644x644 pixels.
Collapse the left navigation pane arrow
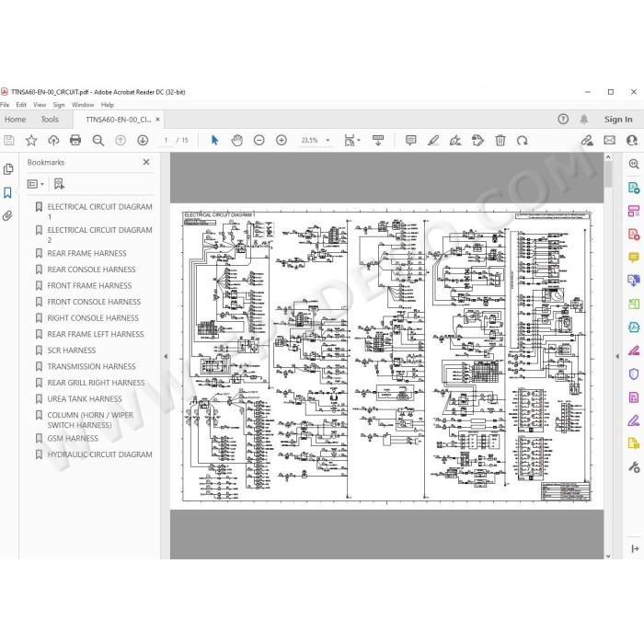tap(166, 356)
